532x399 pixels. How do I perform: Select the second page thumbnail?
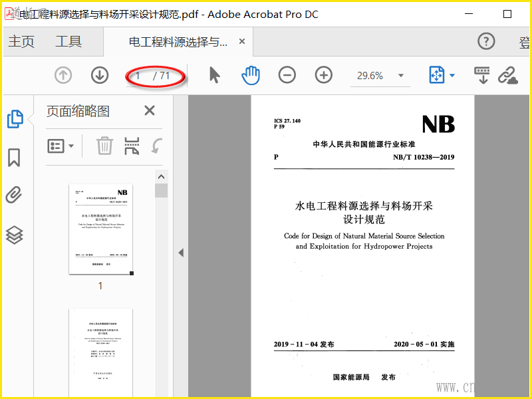(101, 353)
